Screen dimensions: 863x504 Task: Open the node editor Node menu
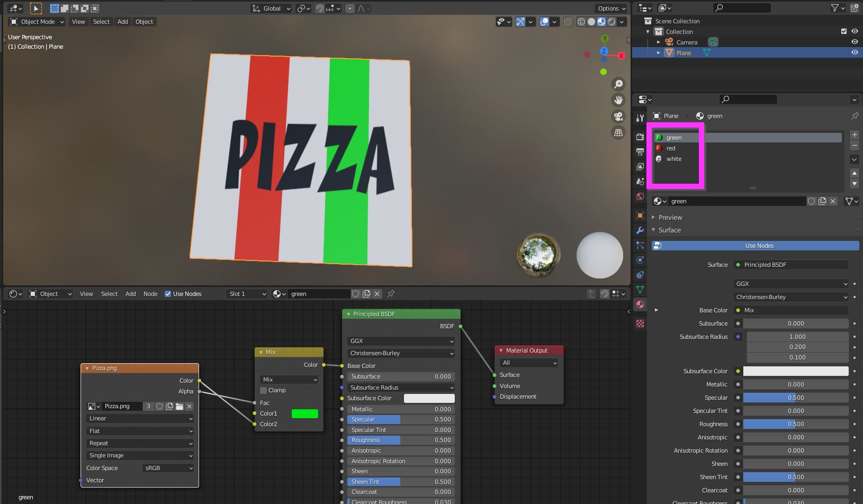(x=150, y=294)
